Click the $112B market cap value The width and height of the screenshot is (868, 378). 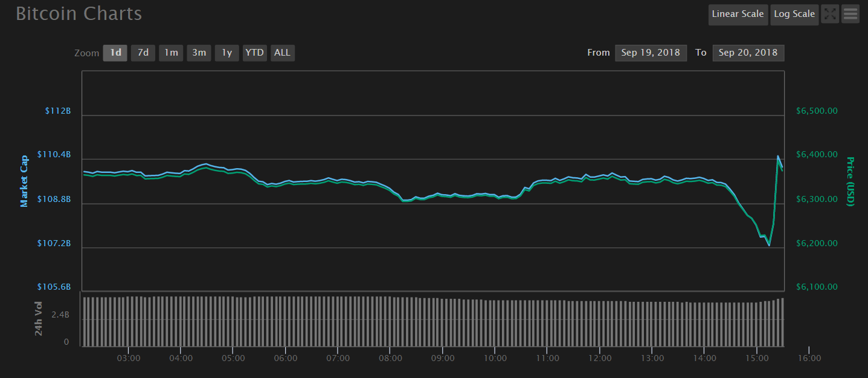[58, 111]
